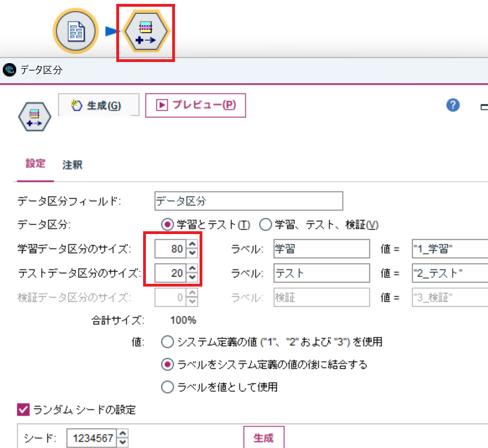Click the 生成 button next to シード

point(263,437)
